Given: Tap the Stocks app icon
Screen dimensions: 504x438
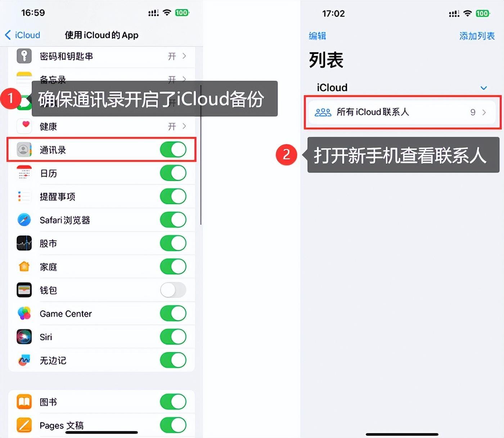Looking at the screenshot, I should (x=24, y=243).
